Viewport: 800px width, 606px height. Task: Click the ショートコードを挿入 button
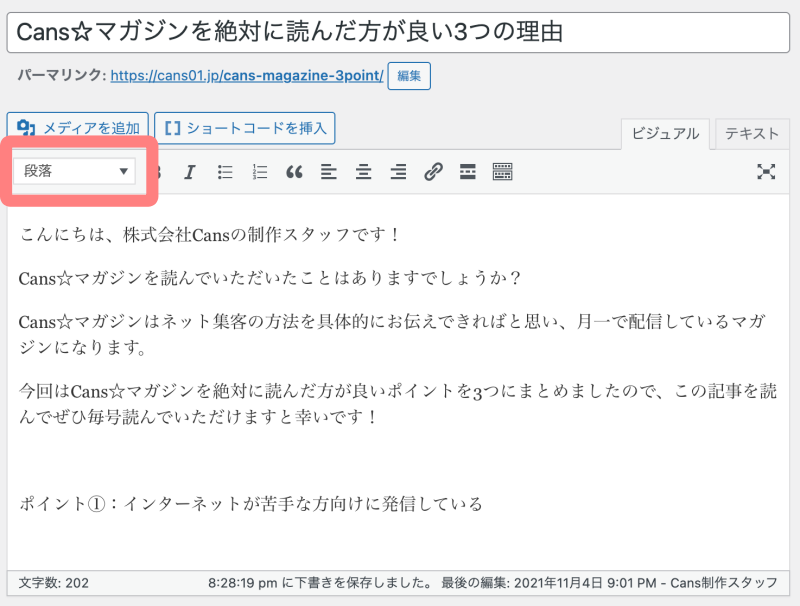point(245,128)
